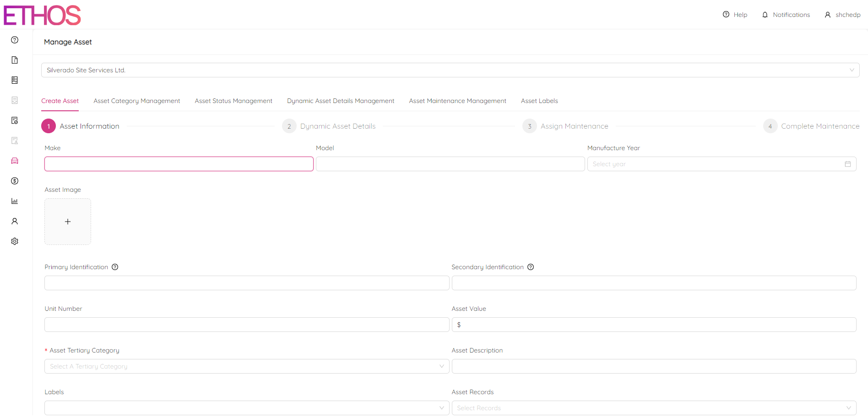Open the help question-mark icon in sidebar
Image resolution: width=868 pixels, height=418 pixels.
coord(14,40)
